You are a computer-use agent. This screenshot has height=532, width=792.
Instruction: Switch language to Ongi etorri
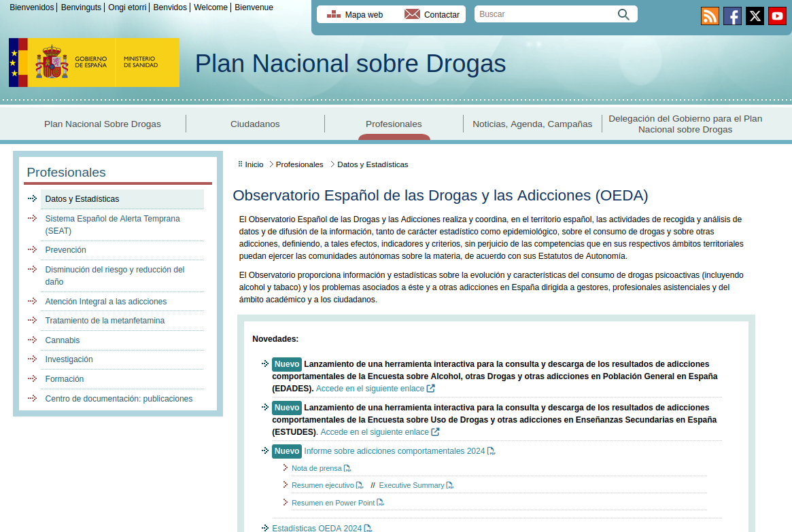(x=127, y=7)
